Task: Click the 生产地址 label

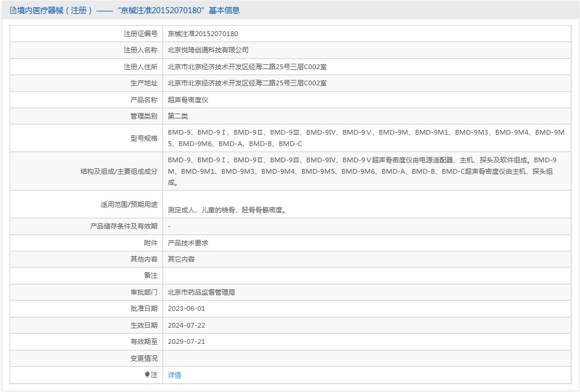Action: [x=144, y=83]
